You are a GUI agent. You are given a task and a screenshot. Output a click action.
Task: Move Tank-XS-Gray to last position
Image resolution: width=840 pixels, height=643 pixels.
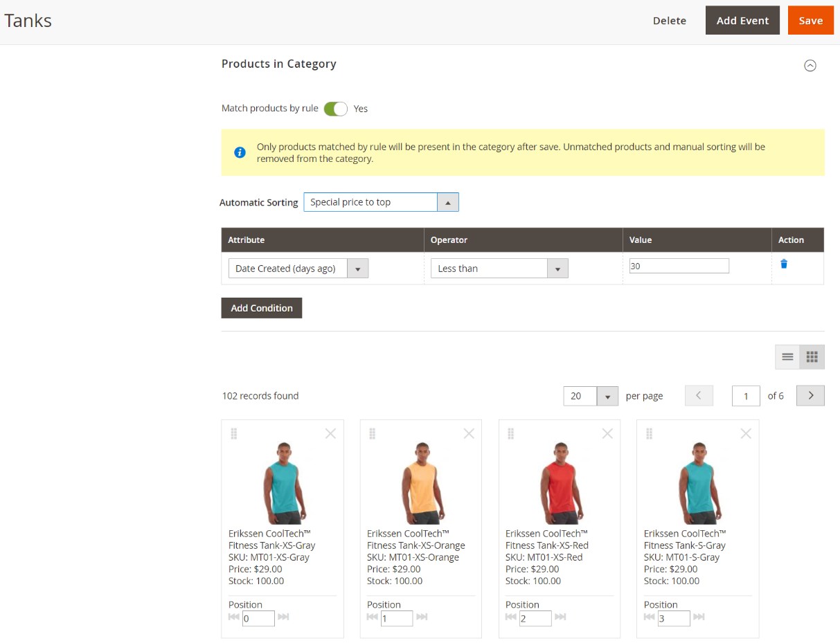(283, 617)
